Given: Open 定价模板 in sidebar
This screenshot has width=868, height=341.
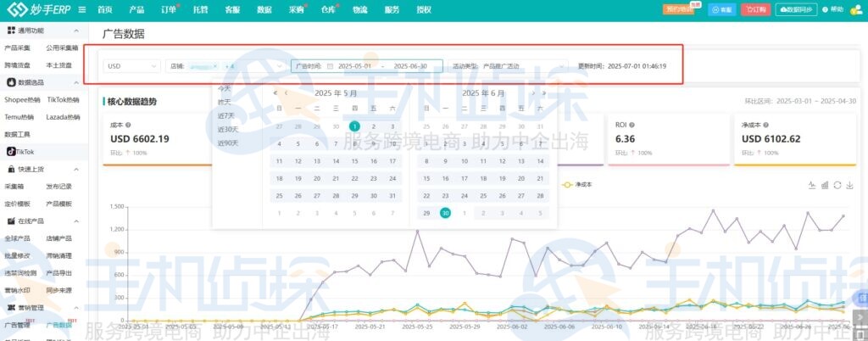Looking at the screenshot, I should pos(17,204).
